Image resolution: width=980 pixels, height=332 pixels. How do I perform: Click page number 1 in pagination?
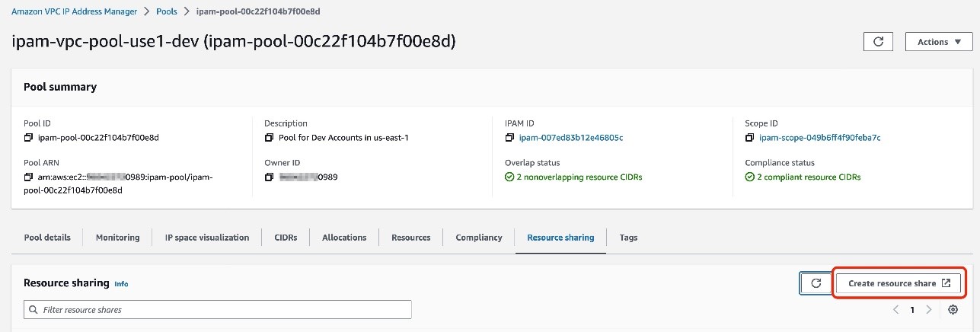pyautogui.click(x=912, y=310)
